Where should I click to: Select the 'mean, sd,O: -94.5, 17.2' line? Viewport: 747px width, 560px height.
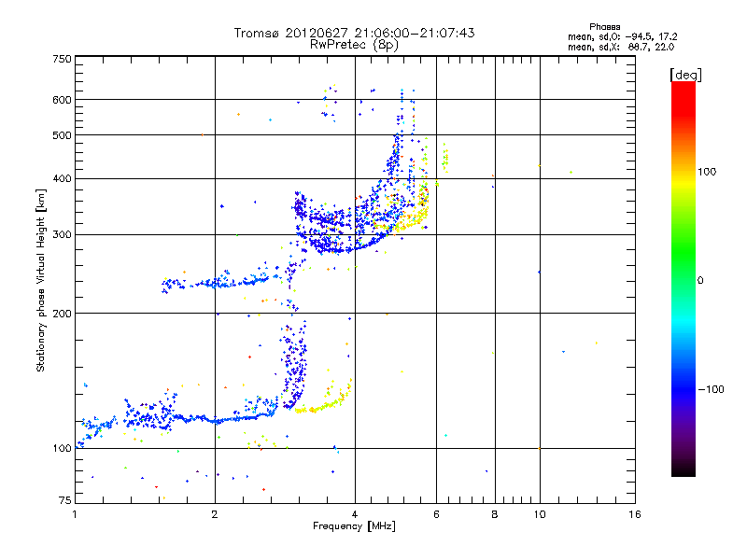pos(622,36)
